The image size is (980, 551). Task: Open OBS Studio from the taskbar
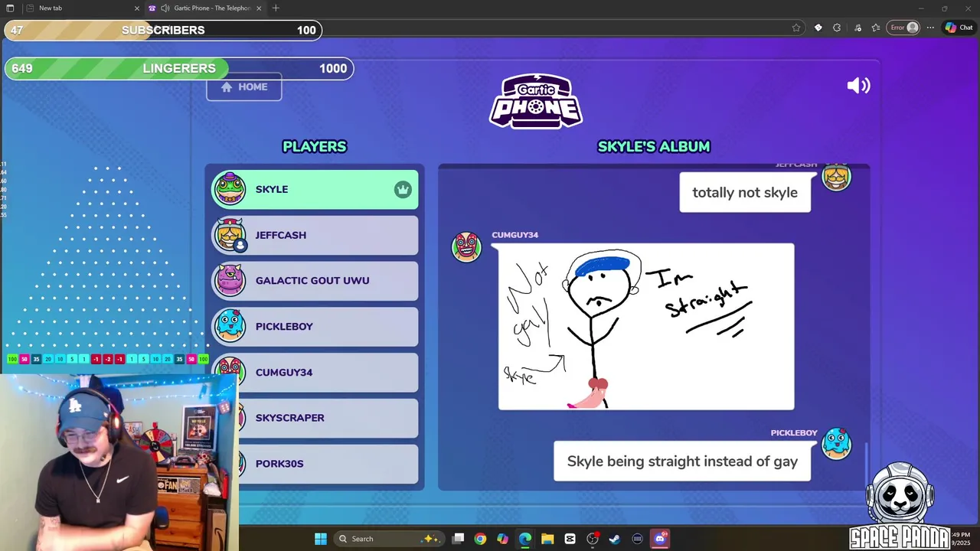pos(593,539)
